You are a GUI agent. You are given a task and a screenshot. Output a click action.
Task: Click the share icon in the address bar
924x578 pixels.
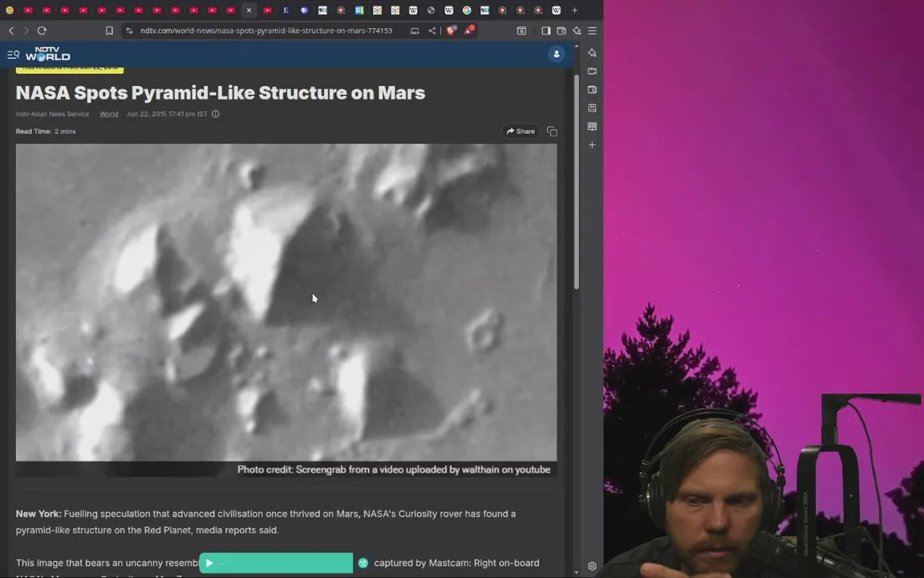click(432, 31)
